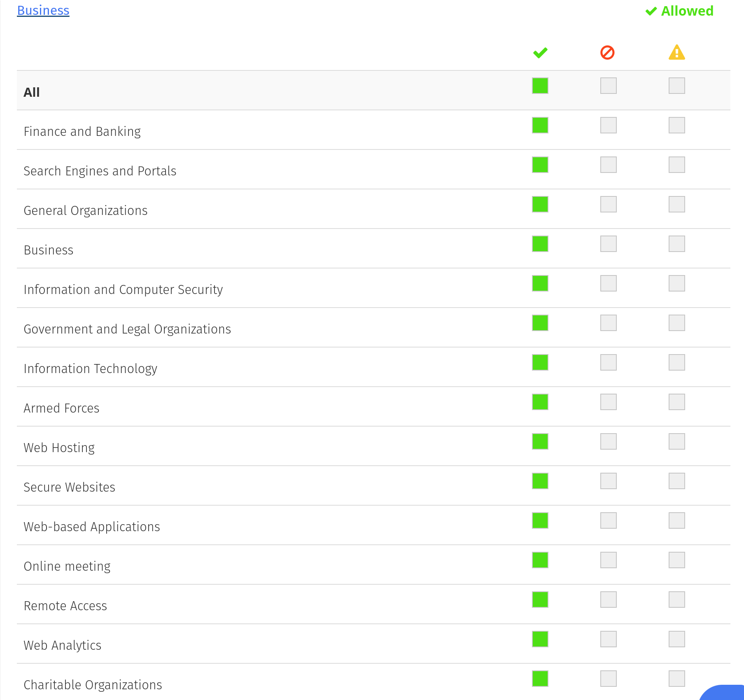The image size is (744, 700).
Task: Set warn for Government and Legal Organizations
Action: (677, 323)
